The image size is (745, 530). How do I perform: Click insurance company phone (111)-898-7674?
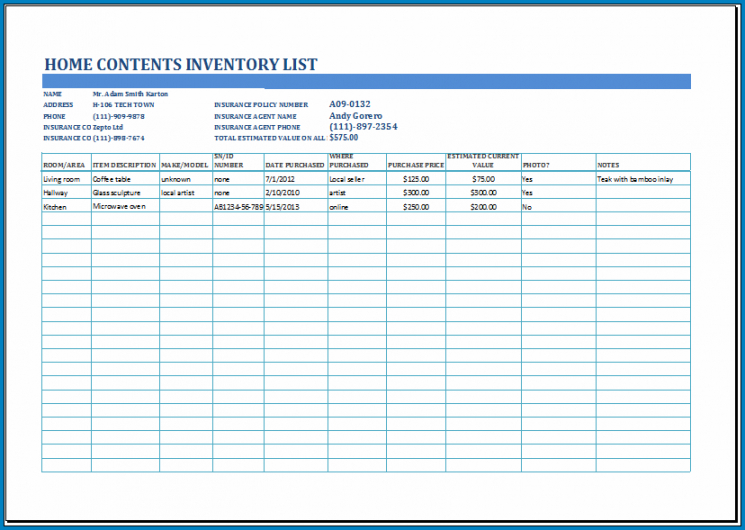click(x=118, y=138)
